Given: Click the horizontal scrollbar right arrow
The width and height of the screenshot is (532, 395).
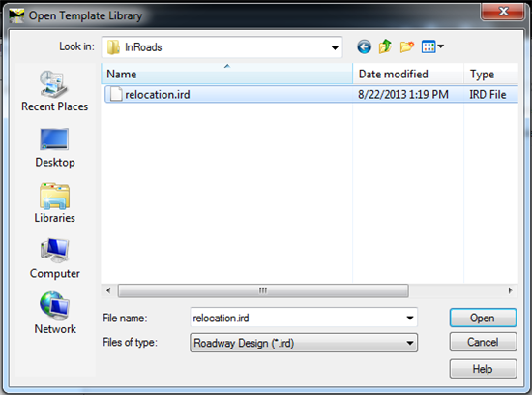Looking at the screenshot, I should point(510,290).
